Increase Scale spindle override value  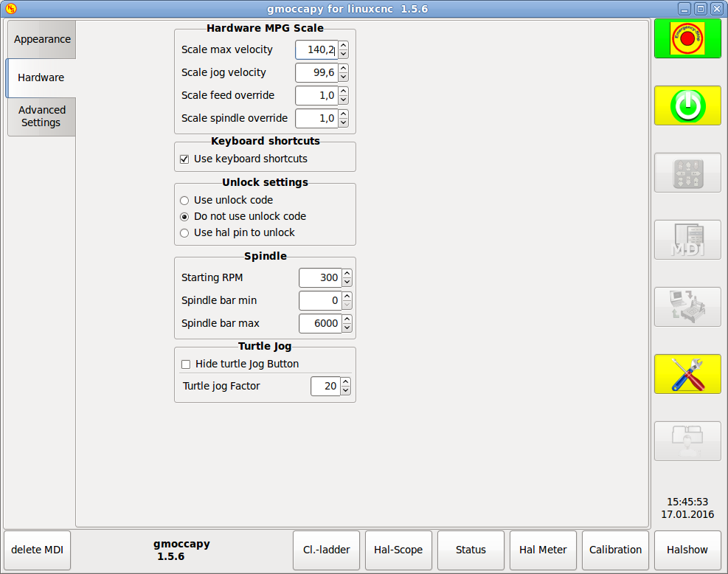[x=343, y=114]
